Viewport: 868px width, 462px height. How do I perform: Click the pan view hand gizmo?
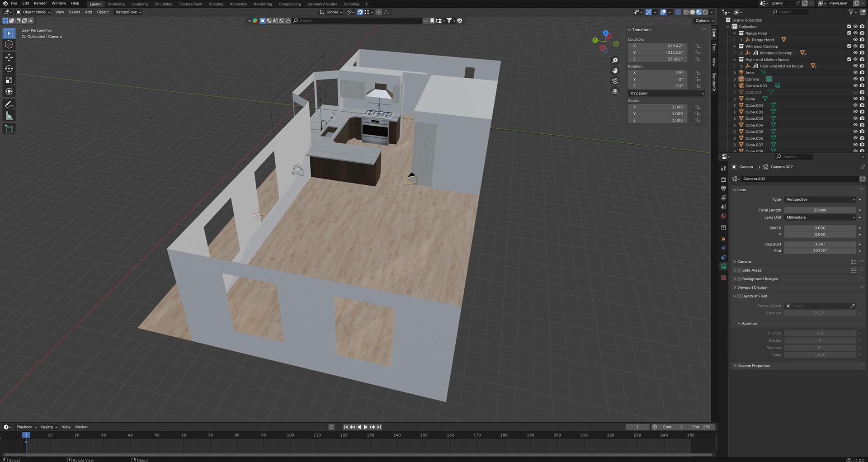[615, 71]
